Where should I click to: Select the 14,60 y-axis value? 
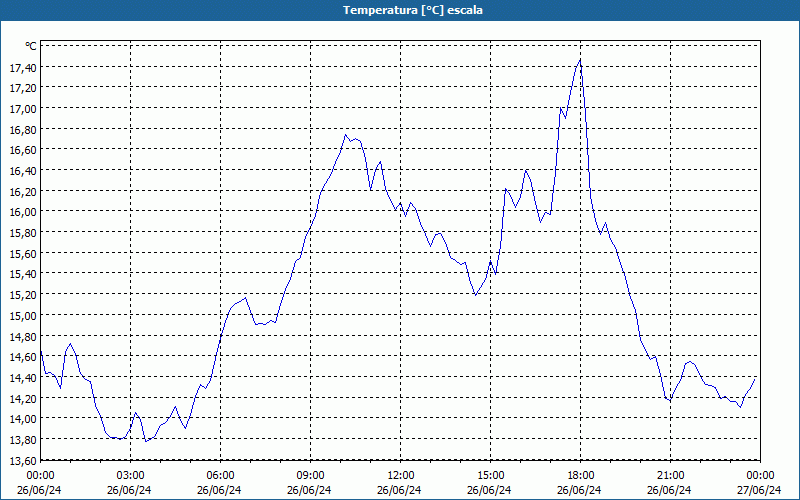click(23, 356)
